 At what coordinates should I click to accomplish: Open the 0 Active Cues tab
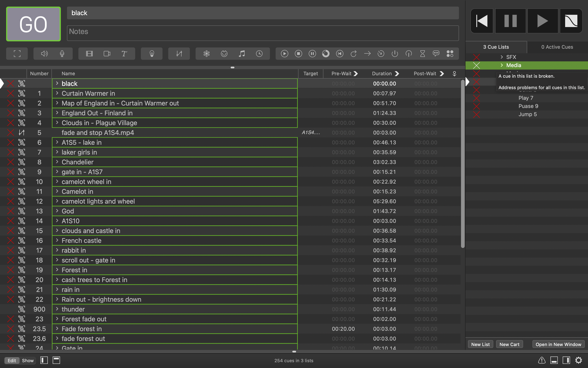557,47
